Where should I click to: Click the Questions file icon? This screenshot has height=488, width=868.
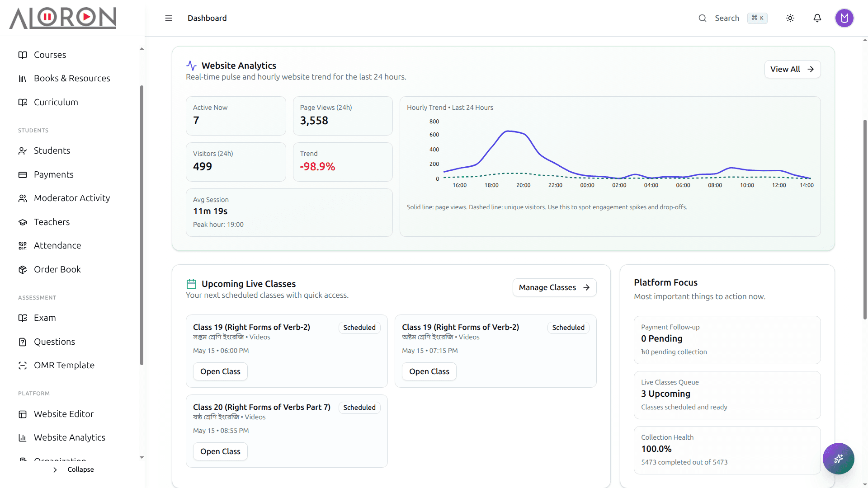tap(23, 342)
